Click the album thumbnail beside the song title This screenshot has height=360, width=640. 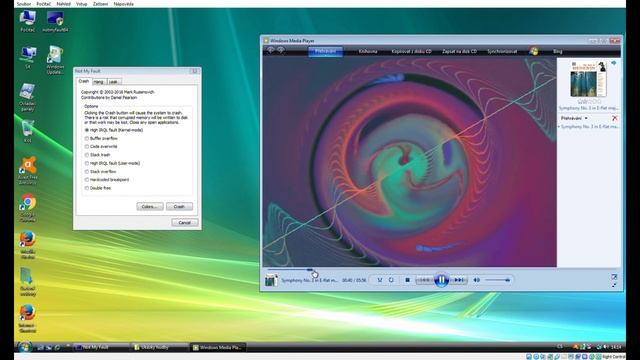pos(271,280)
